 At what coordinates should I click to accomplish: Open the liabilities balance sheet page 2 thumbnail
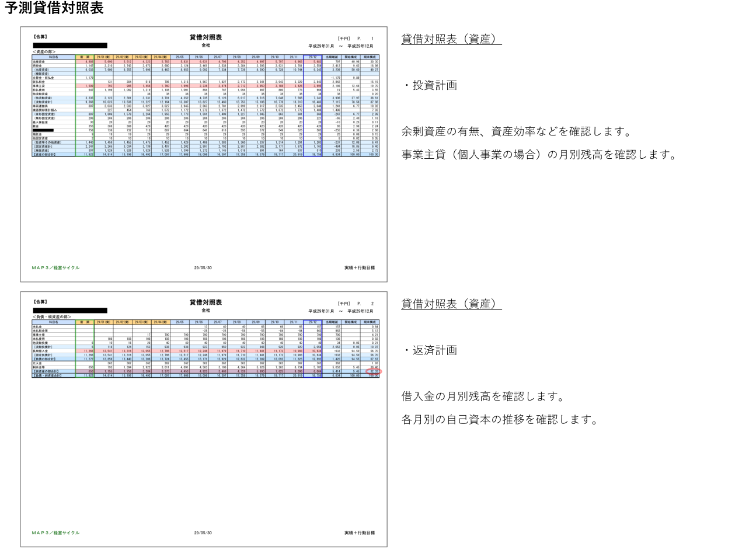[204, 419]
